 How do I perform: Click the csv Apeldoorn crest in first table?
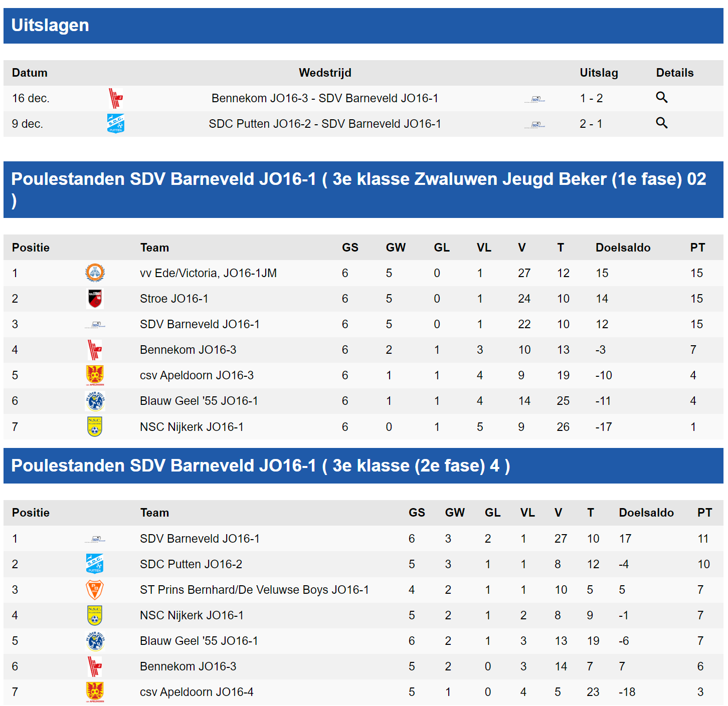(x=96, y=375)
